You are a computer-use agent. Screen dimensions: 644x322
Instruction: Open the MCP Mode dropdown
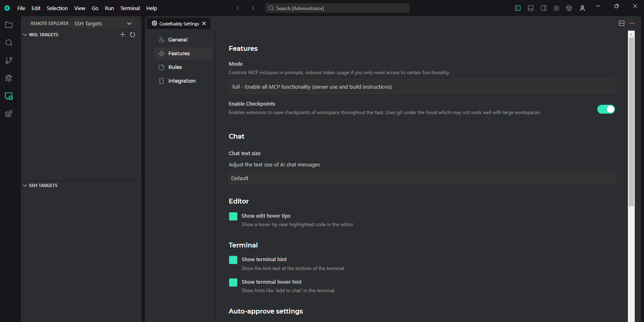421,87
